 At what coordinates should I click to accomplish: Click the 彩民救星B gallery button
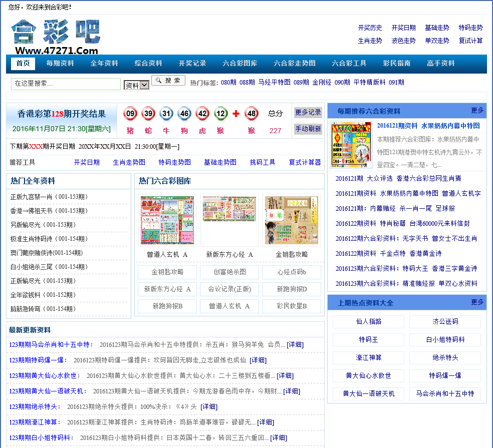[292, 306]
